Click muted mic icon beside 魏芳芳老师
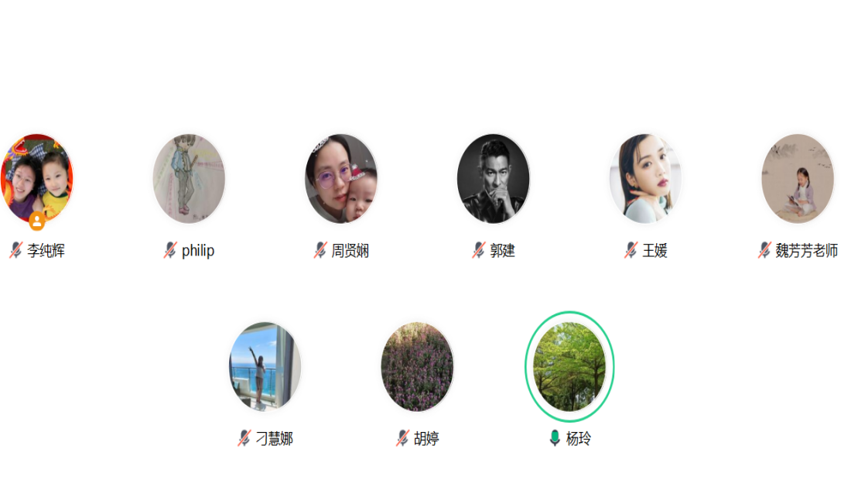 pyautogui.click(x=764, y=250)
